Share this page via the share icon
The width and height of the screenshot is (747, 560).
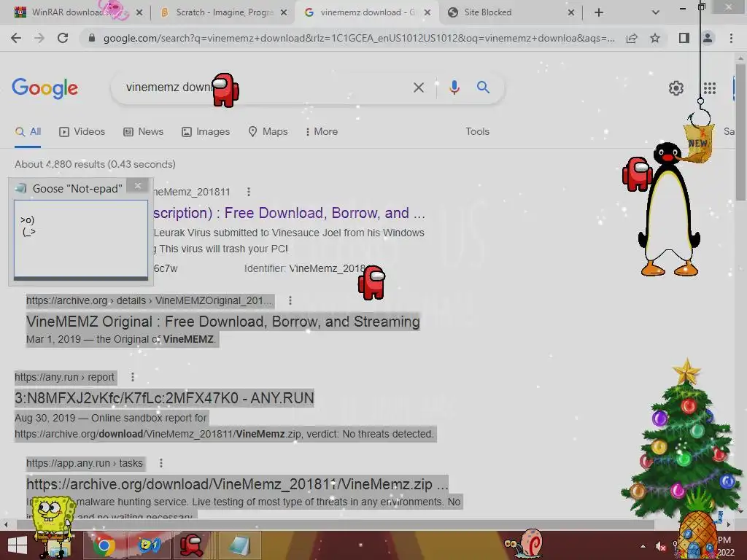tap(632, 38)
